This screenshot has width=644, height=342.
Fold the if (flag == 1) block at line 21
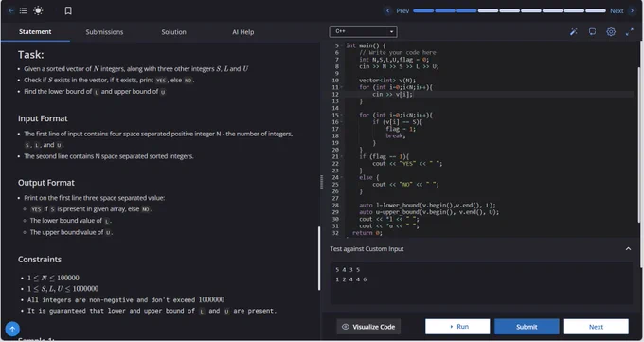pyautogui.click(x=342, y=156)
